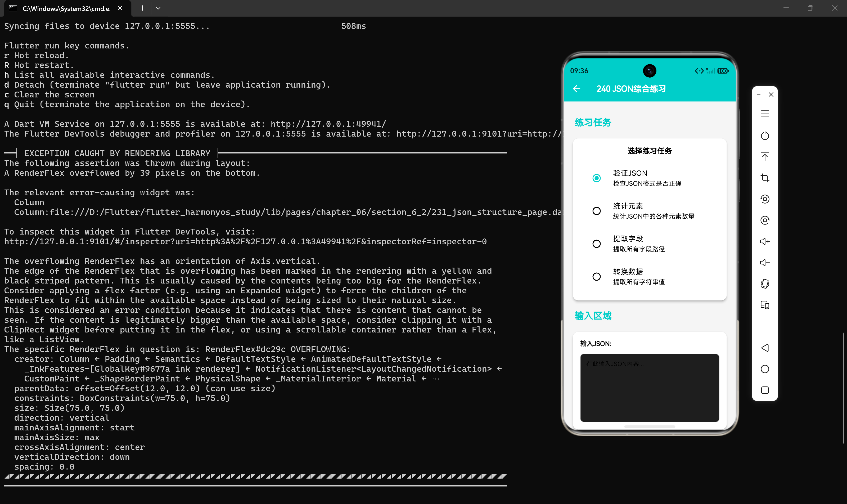Decrease emulator volume
The width and height of the screenshot is (847, 504).
click(764, 263)
